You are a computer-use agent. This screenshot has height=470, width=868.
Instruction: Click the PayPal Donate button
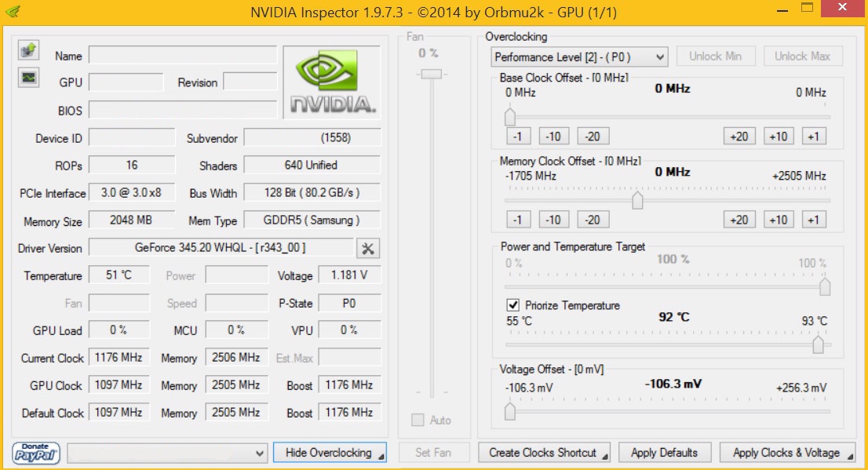point(36,453)
